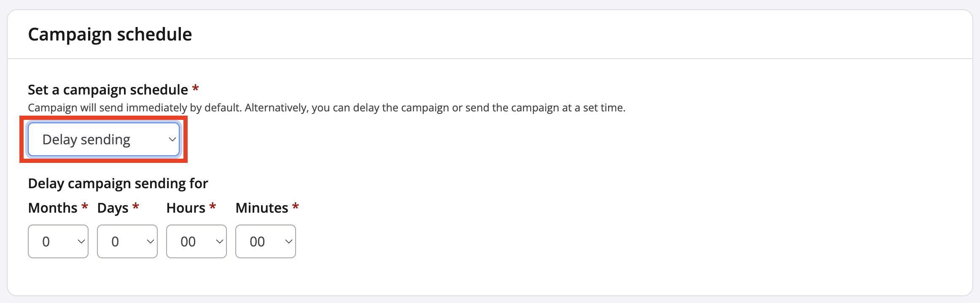Click the required asterisk next to Minutes

[x=296, y=207]
